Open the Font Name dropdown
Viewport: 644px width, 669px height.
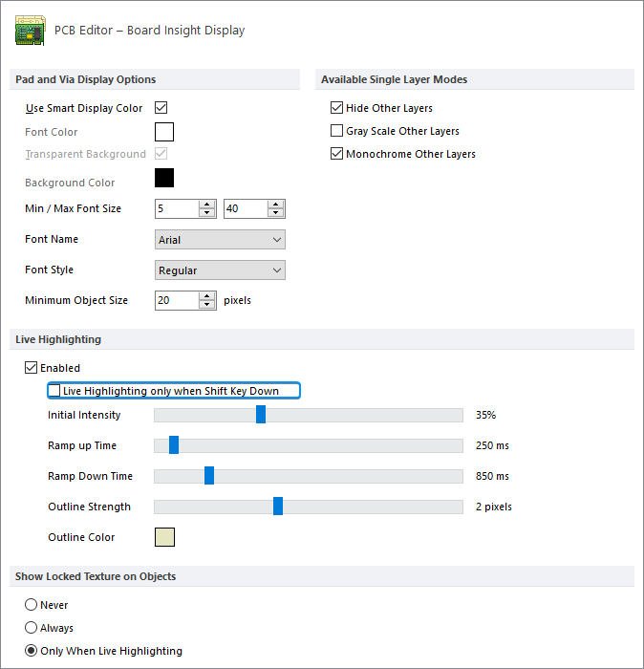point(220,240)
